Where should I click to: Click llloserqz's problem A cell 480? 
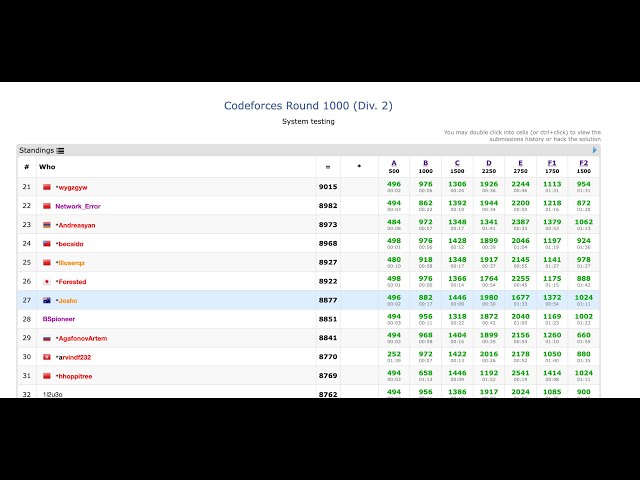click(394, 260)
